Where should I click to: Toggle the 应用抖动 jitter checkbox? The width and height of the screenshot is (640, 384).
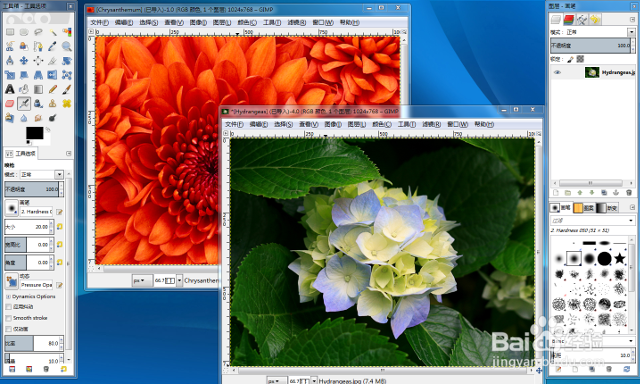[9, 306]
